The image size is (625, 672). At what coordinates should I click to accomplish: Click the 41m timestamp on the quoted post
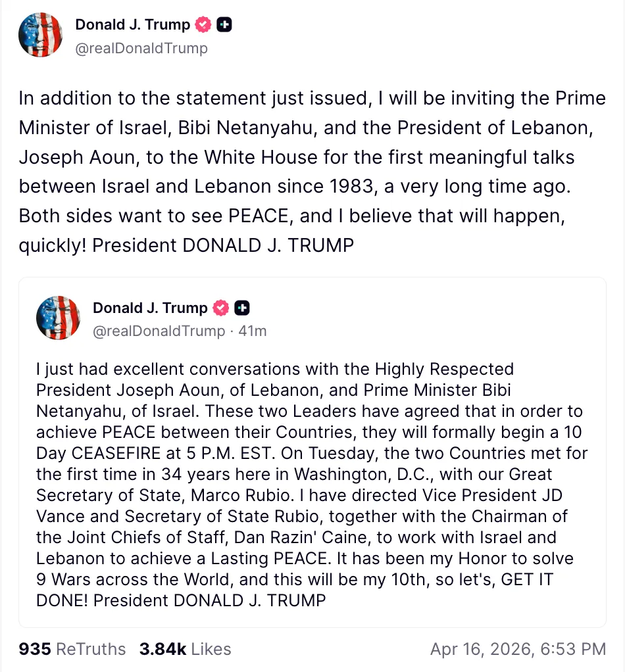coord(252,331)
